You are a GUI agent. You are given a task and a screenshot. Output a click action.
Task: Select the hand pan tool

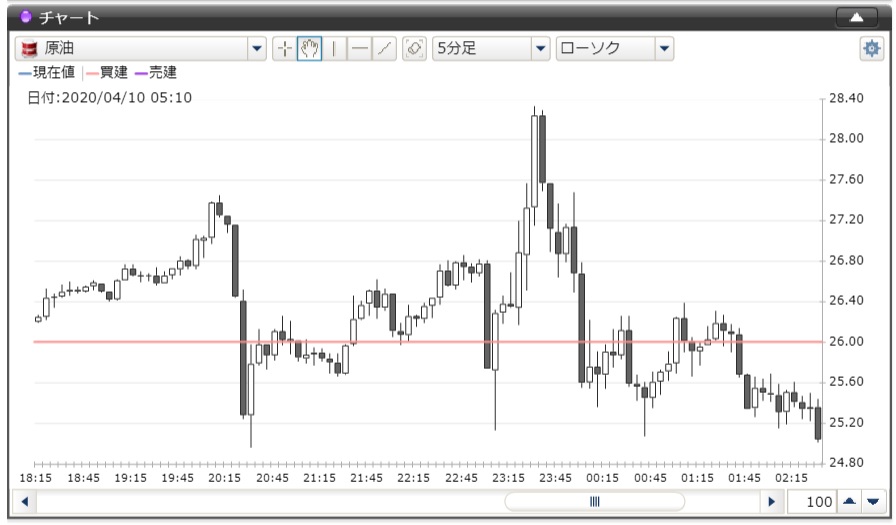309,49
